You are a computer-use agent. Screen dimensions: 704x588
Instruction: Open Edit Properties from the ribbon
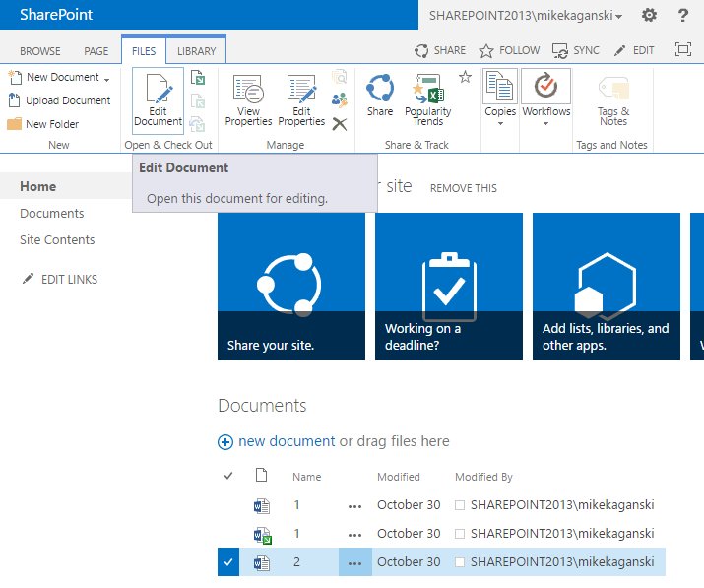click(301, 101)
